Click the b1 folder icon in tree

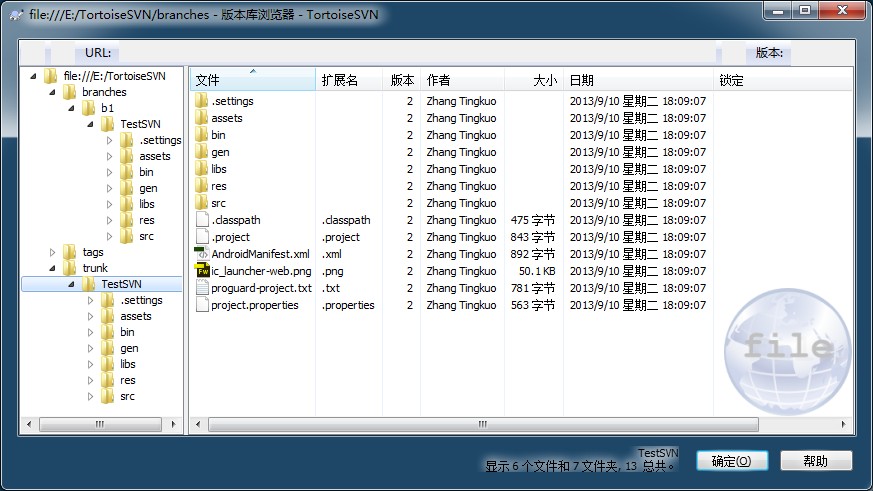pyautogui.click(x=89, y=108)
